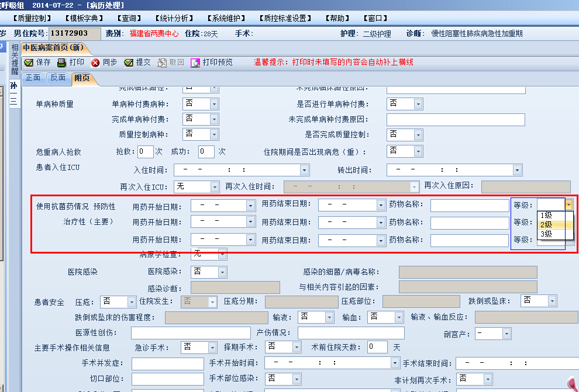
Task: Open the 模板字典 menu
Action: pos(84,19)
